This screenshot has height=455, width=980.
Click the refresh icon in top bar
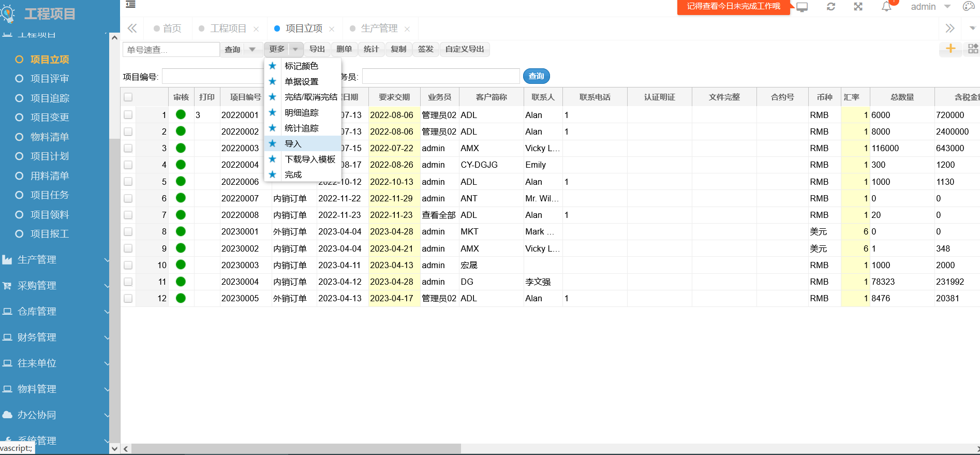831,7
